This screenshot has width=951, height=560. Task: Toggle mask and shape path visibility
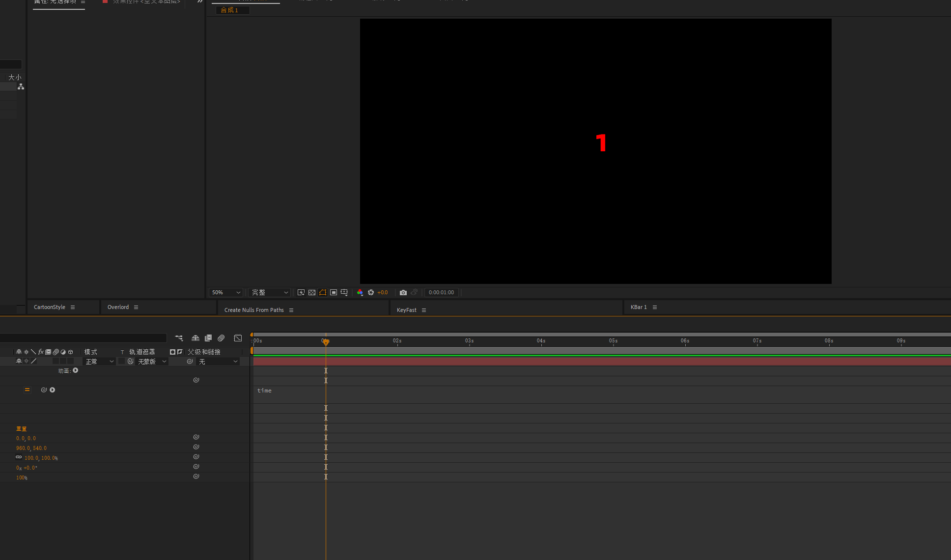coord(323,292)
